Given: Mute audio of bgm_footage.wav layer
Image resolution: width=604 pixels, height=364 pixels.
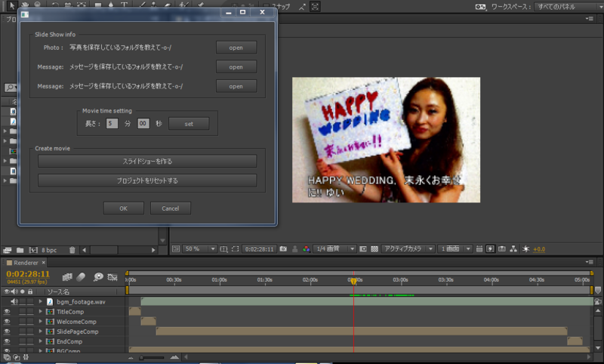Looking at the screenshot, I should (x=14, y=301).
